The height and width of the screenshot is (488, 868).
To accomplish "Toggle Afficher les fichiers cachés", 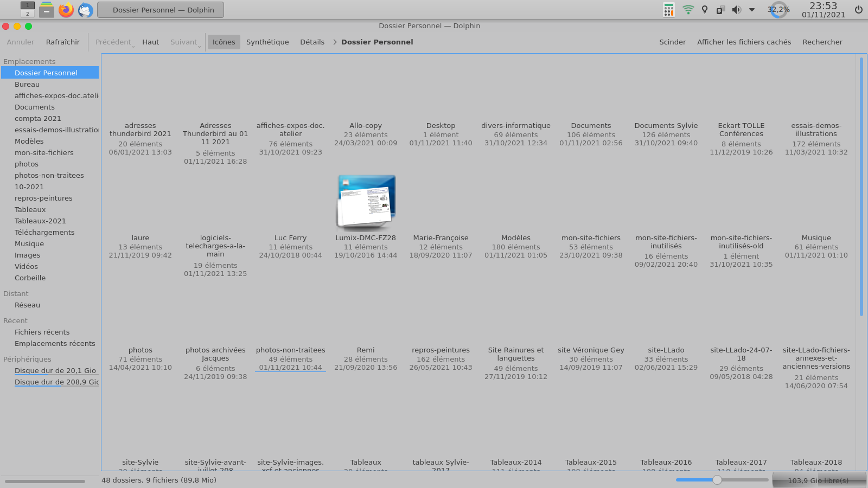I will click(744, 42).
